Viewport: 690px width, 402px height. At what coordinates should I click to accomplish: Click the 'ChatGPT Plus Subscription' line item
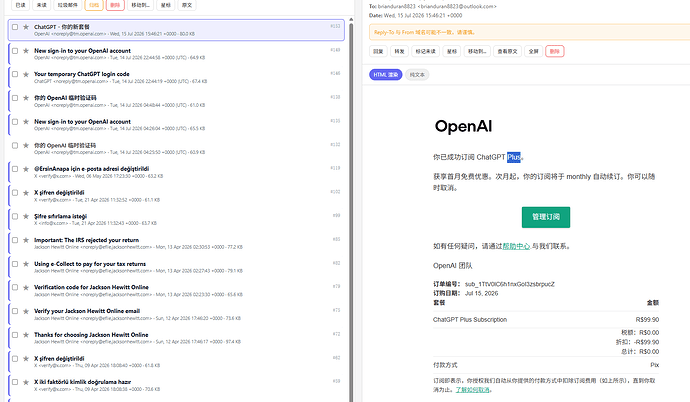coord(470,320)
